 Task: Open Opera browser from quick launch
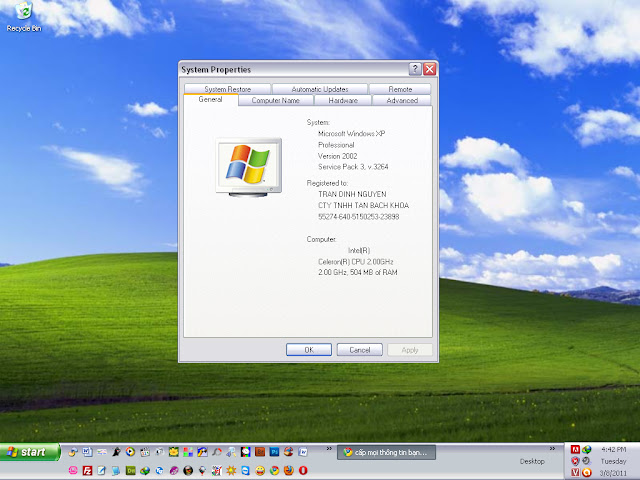click(303, 470)
